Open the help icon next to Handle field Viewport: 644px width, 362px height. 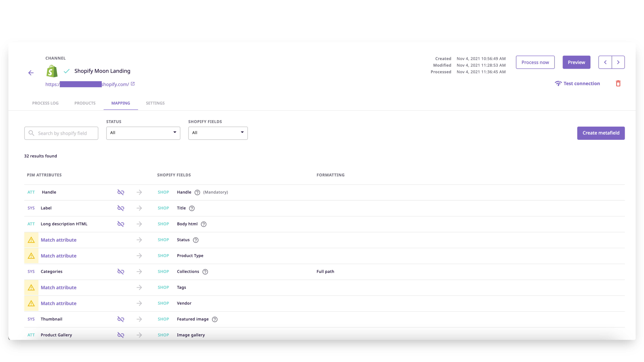click(197, 192)
